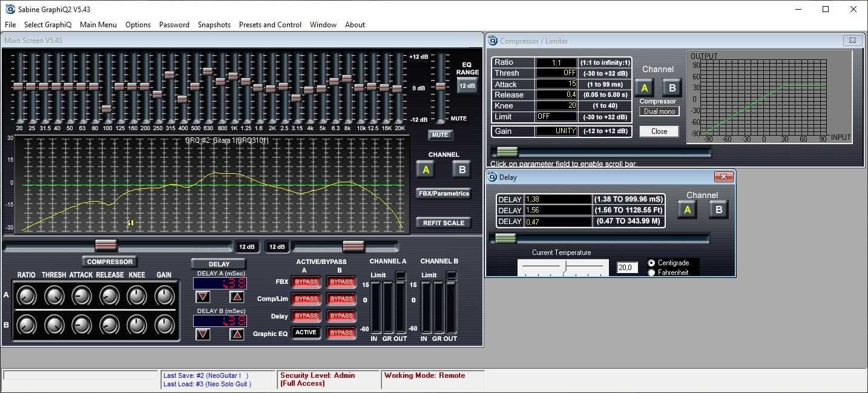Click the 315 Hz EQ fader handle

[x=169, y=74]
